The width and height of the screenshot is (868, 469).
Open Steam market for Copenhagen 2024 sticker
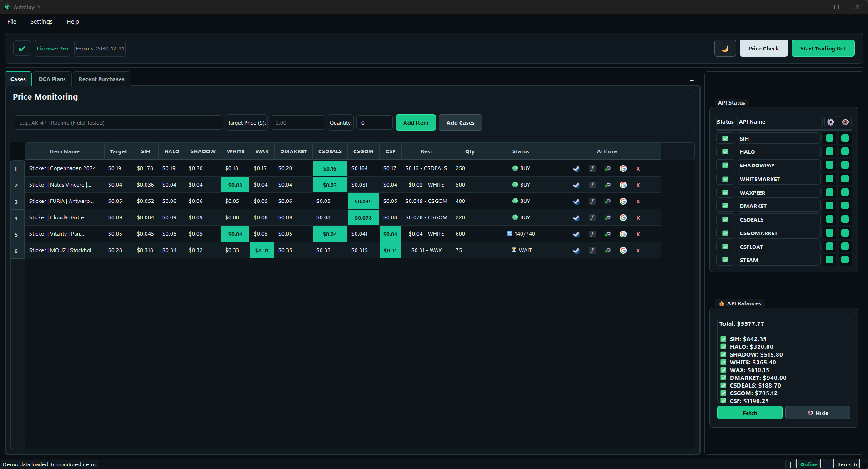pyautogui.click(x=576, y=168)
